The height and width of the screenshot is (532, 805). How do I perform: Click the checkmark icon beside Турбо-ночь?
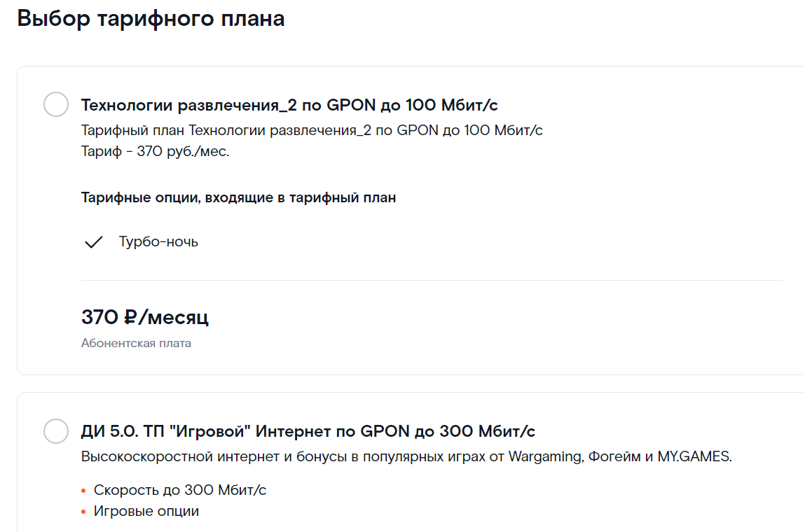[x=93, y=242]
